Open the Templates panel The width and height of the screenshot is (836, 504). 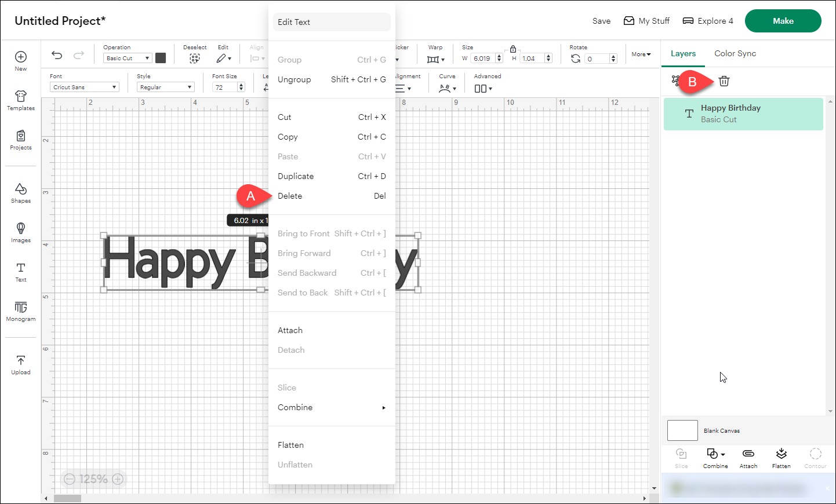(x=21, y=100)
